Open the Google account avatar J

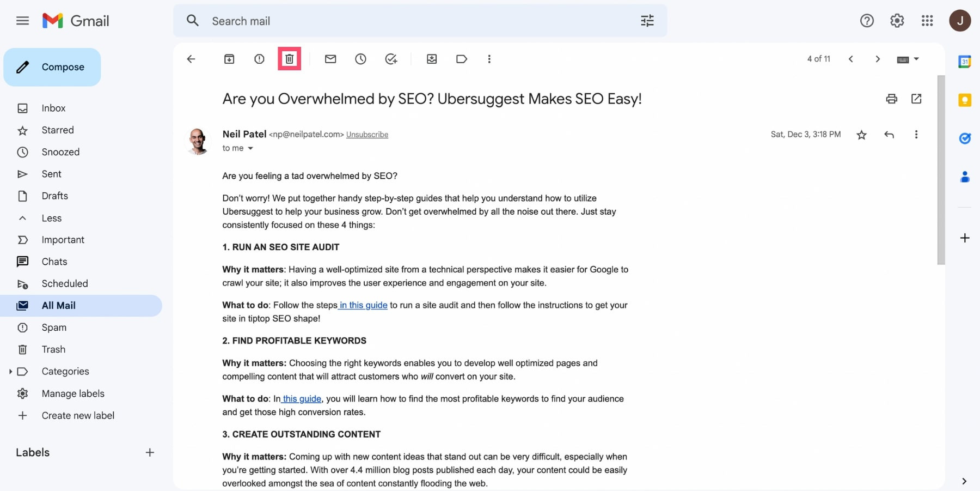click(960, 21)
